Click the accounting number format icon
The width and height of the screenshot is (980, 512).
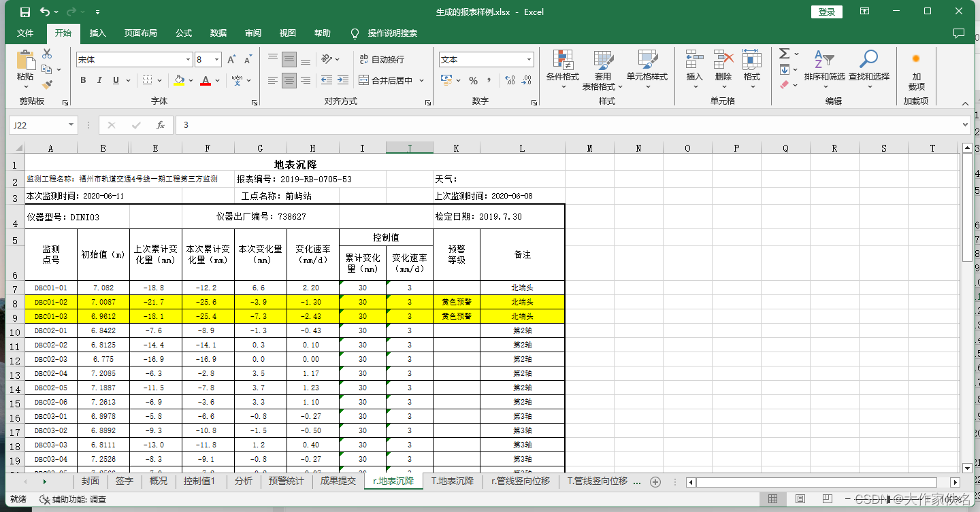coord(447,80)
